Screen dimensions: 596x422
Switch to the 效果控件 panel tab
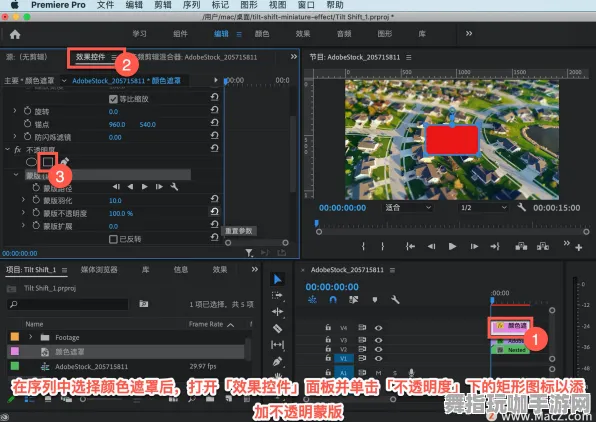[x=90, y=57]
